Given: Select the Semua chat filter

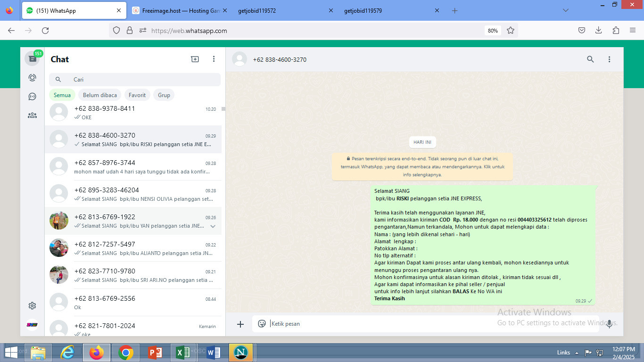Looking at the screenshot, I should pyautogui.click(x=62, y=95).
